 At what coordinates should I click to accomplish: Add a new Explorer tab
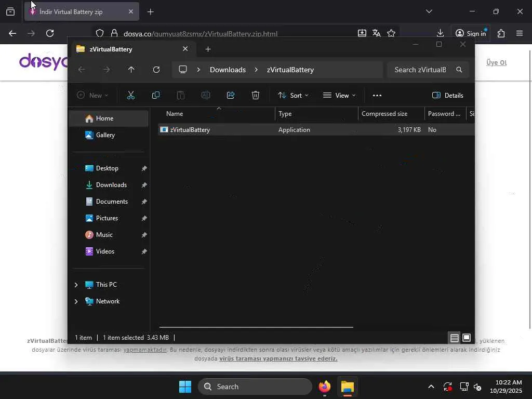pos(208,49)
